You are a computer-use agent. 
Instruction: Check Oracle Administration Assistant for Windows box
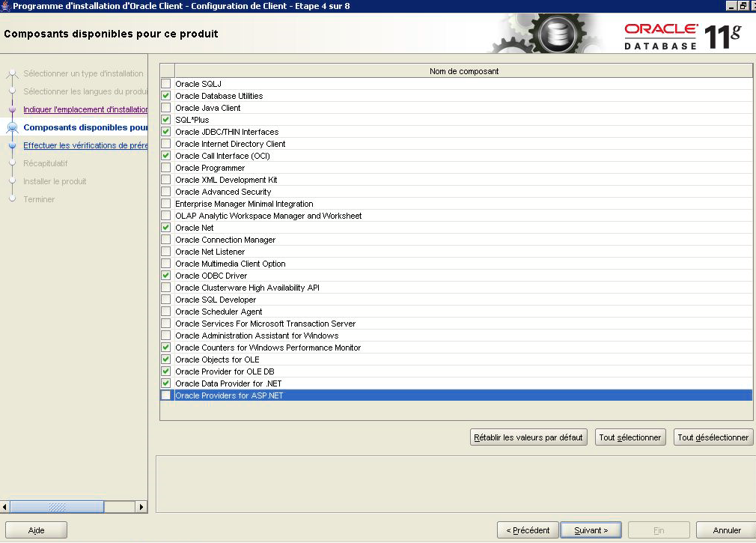click(166, 335)
